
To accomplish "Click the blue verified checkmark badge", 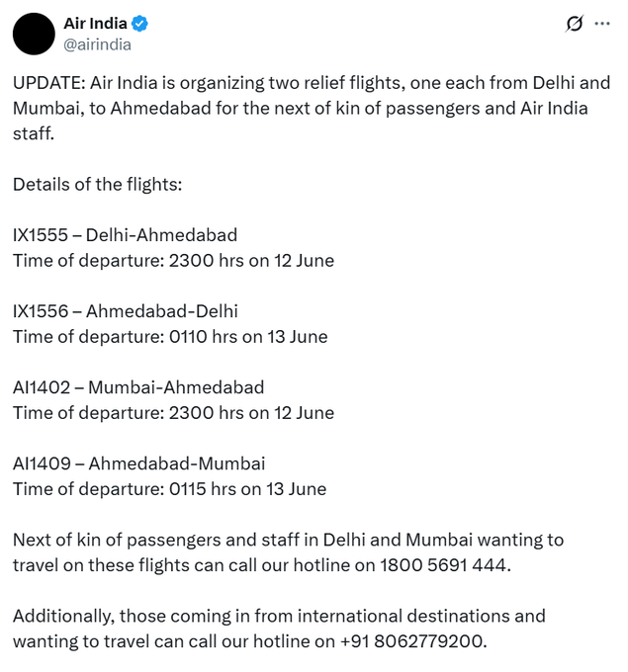I will (140, 24).
